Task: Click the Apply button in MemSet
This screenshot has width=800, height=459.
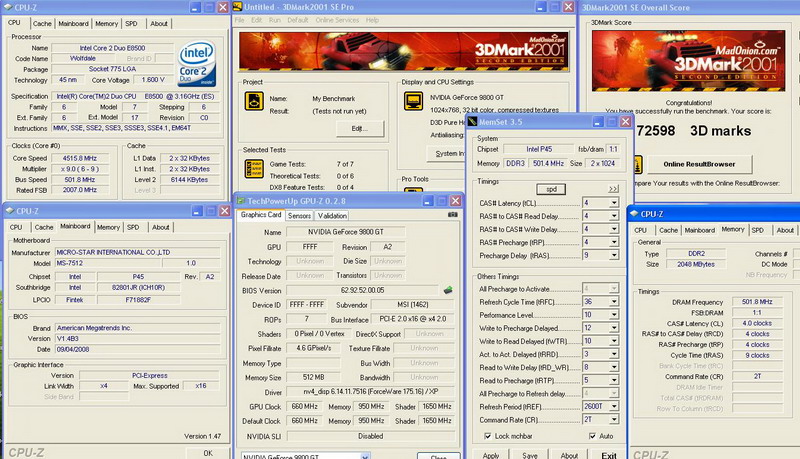Action: click(x=491, y=455)
